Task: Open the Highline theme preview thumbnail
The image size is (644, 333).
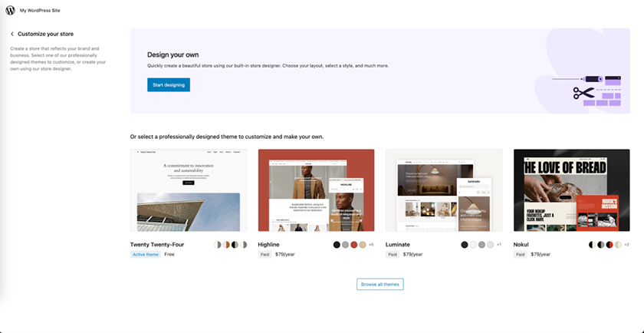Action: (316, 190)
